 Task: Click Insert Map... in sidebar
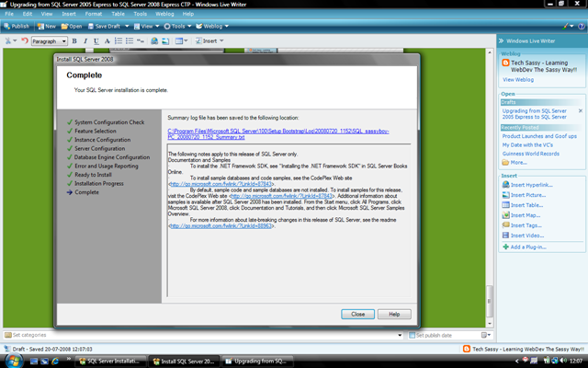coord(521,215)
